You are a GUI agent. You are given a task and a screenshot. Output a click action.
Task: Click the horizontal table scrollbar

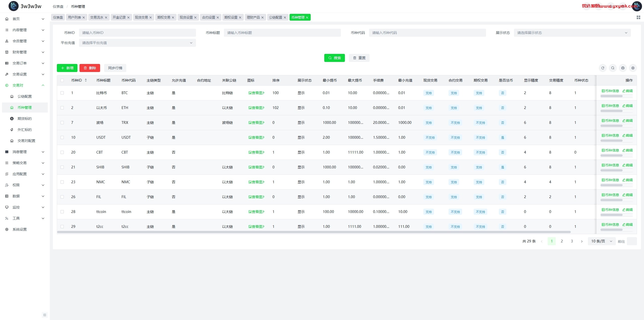tap(314, 232)
